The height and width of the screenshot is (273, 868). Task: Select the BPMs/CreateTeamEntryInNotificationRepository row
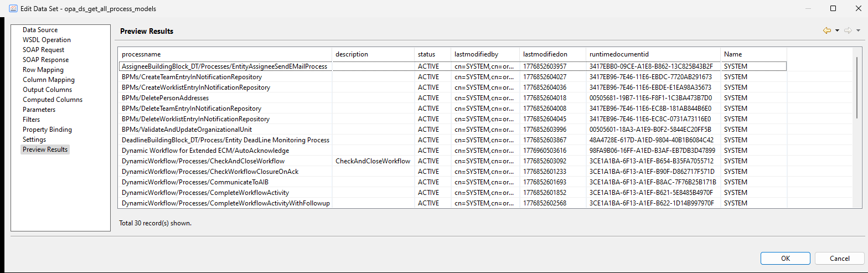point(452,77)
